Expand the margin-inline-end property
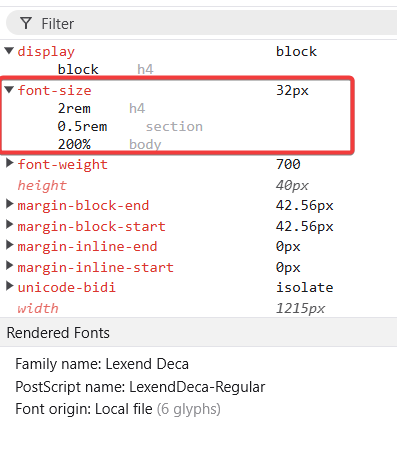This screenshot has height=453, width=397. click(x=10, y=245)
